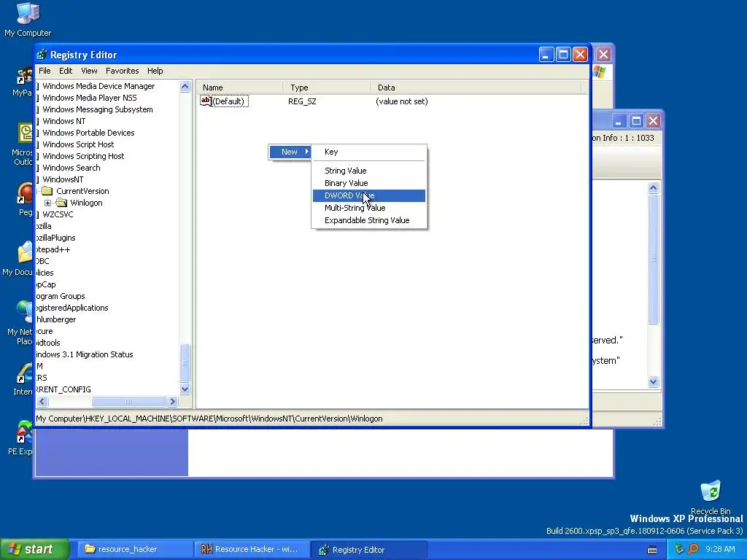Image resolution: width=747 pixels, height=560 pixels.
Task: Open the View menu in Registry Editor
Action: pyautogui.click(x=89, y=71)
